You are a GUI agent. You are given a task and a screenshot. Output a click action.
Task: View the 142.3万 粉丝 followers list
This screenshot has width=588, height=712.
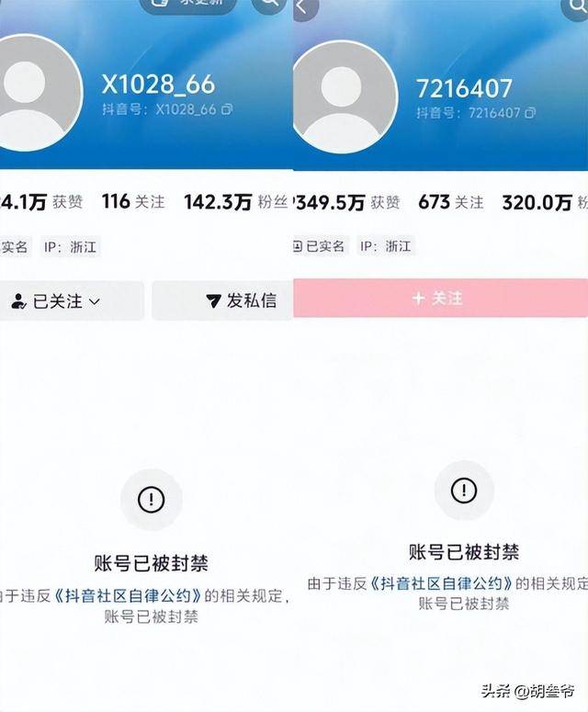click(235, 202)
